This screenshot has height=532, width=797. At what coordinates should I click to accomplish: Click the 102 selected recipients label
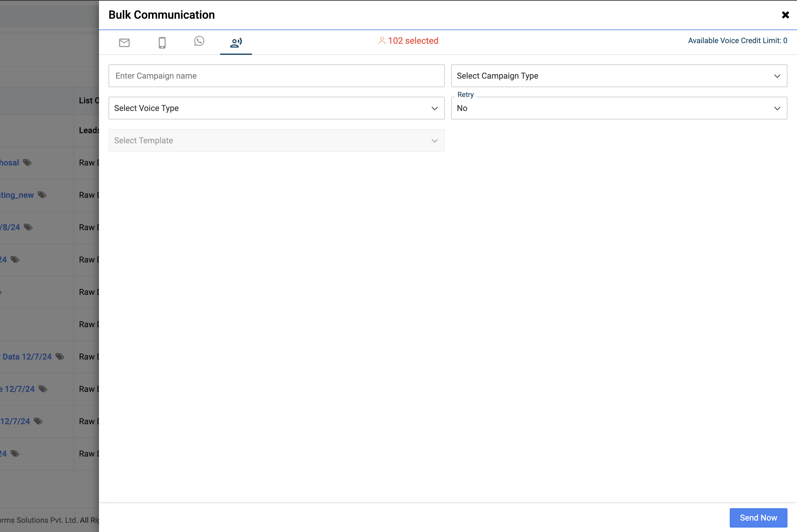[413, 41]
